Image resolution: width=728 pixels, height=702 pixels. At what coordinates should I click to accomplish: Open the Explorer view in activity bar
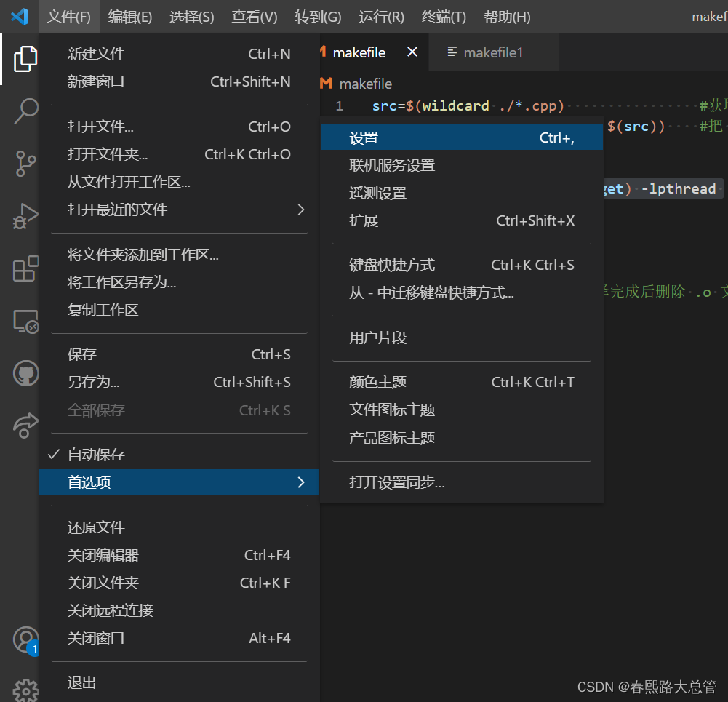tap(25, 59)
